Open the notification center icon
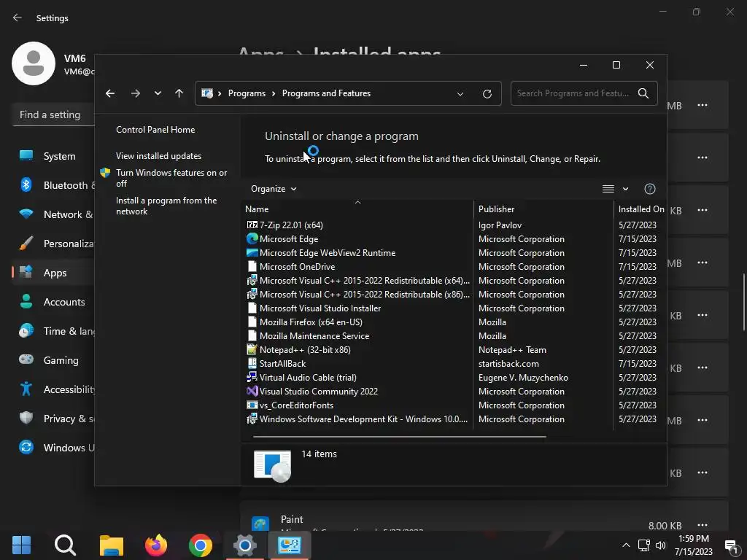Screen dimensions: 747x560 [x=731, y=545]
